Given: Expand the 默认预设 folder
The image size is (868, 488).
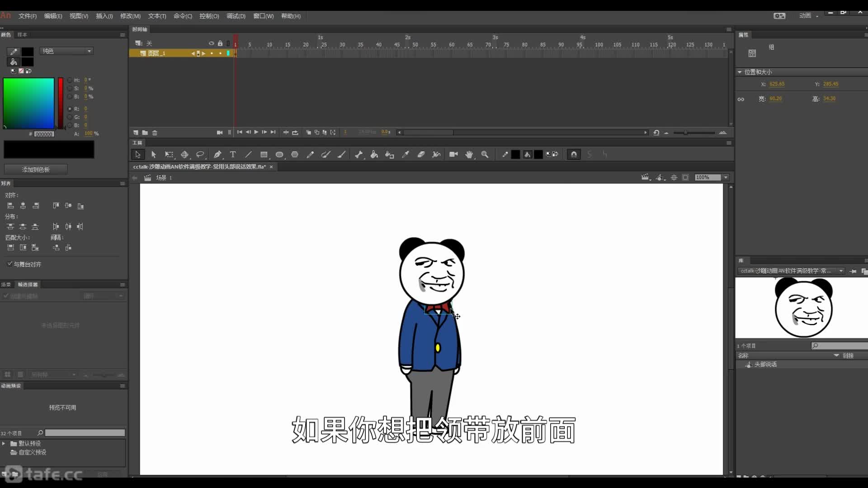Looking at the screenshot, I should [x=4, y=443].
